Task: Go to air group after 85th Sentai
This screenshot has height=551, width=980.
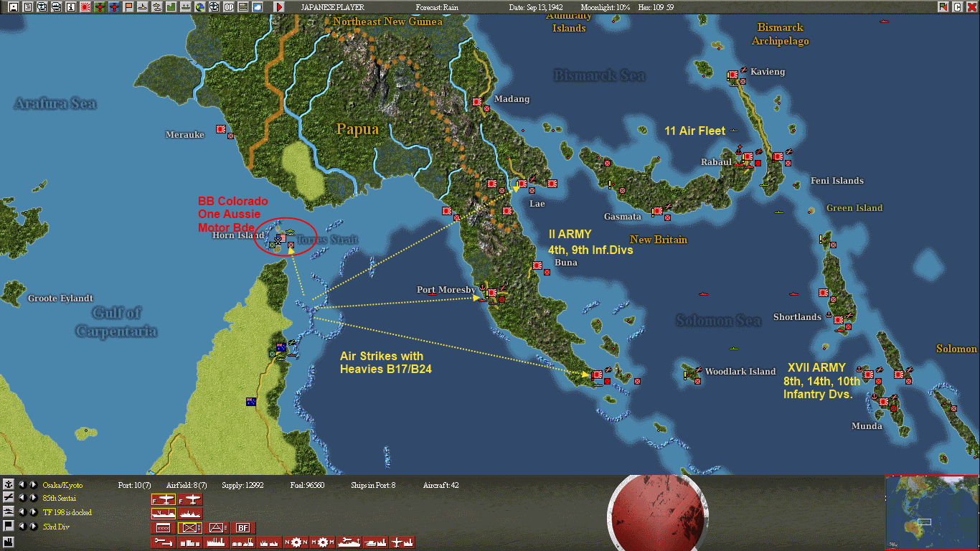Action: coord(34,498)
